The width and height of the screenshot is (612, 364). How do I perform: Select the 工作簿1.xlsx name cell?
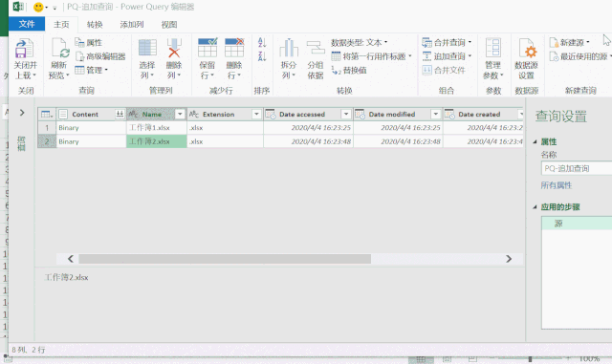point(157,128)
